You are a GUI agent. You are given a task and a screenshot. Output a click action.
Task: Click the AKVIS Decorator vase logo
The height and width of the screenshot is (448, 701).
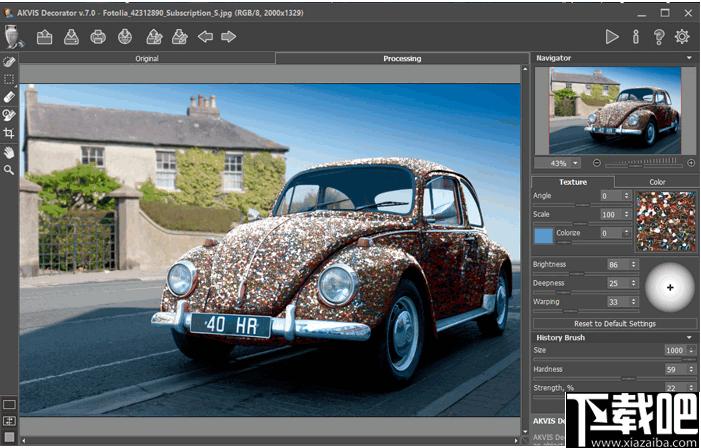(x=13, y=37)
